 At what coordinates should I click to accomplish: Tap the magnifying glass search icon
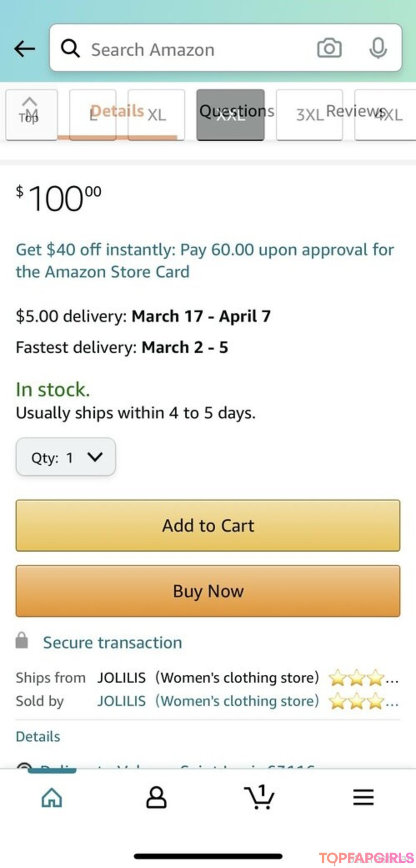tap(70, 49)
